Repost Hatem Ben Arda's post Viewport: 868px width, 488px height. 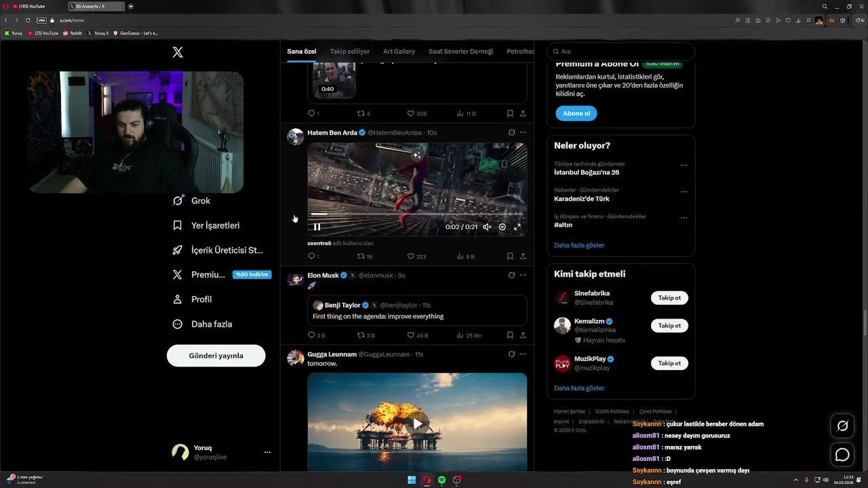pos(365,256)
